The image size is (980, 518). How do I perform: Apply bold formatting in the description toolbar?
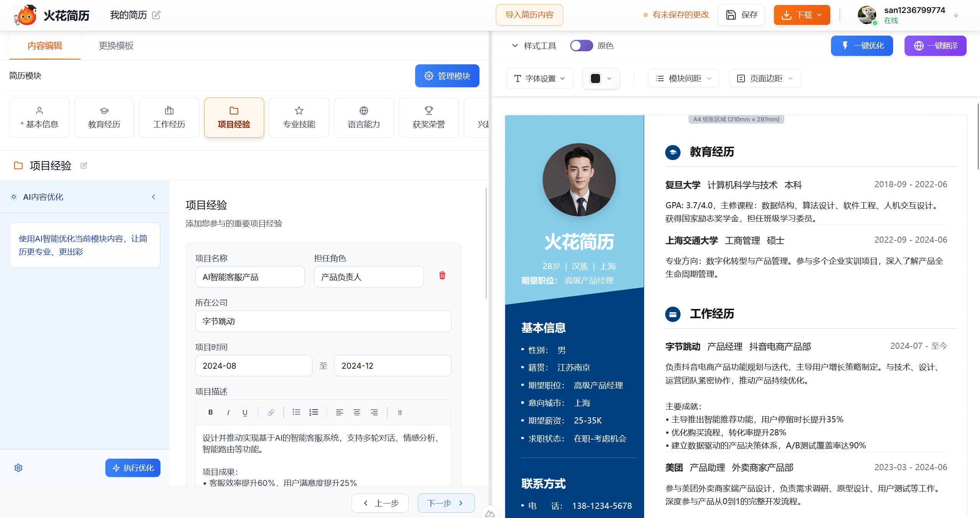(x=210, y=412)
